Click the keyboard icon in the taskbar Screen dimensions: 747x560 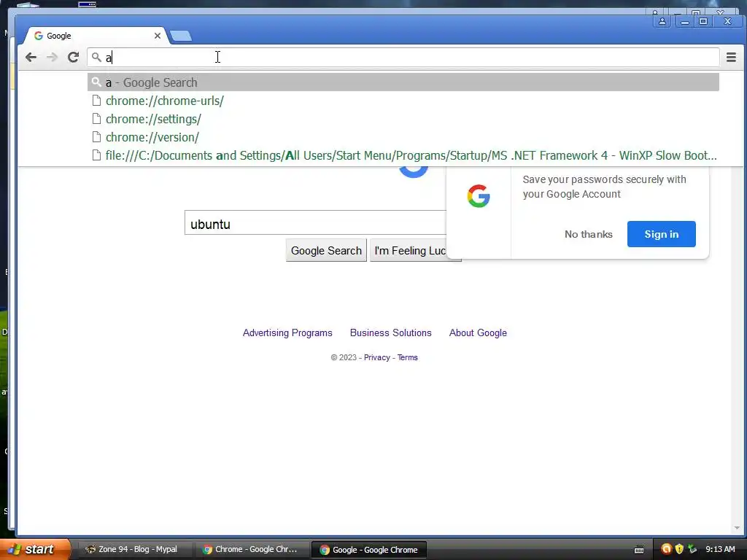639,550
